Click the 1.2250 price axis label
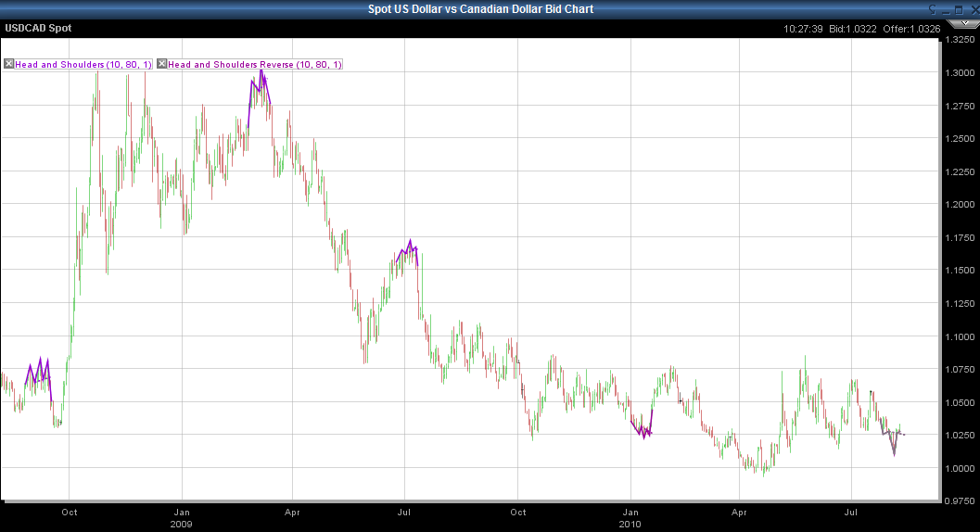The width and height of the screenshot is (980, 532). pos(960,171)
